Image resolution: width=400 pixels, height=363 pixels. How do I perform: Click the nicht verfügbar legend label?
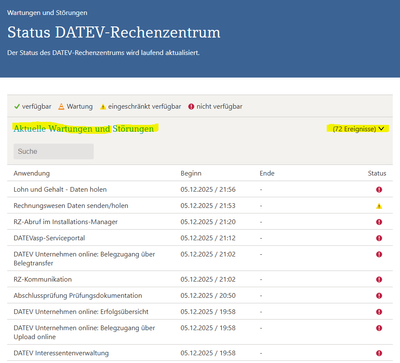coord(219,107)
